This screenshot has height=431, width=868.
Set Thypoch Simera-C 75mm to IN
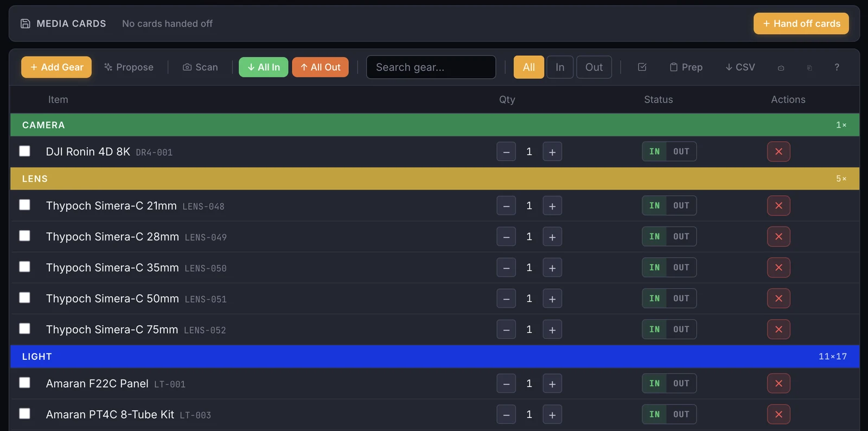pos(655,329)
